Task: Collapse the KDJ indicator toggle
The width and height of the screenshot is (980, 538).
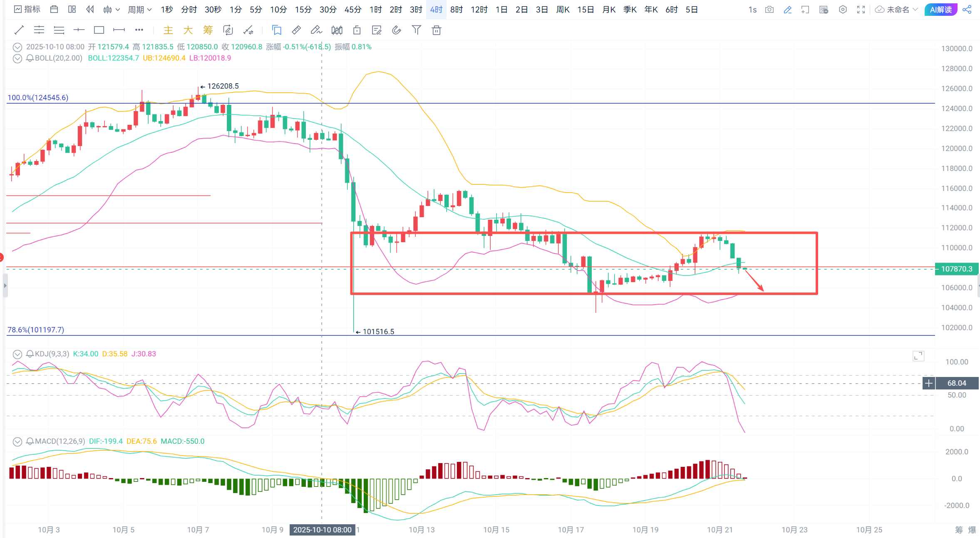Action: tap(17, 354)
